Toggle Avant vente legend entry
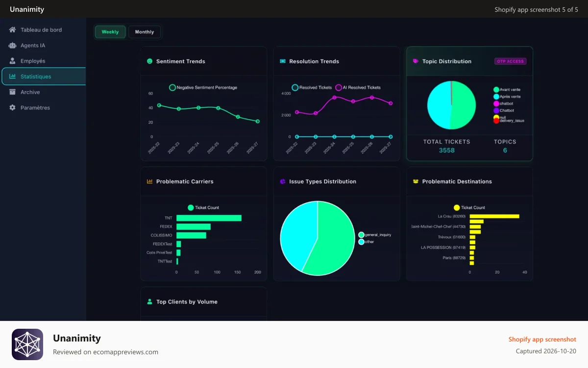 pos(507,90)
